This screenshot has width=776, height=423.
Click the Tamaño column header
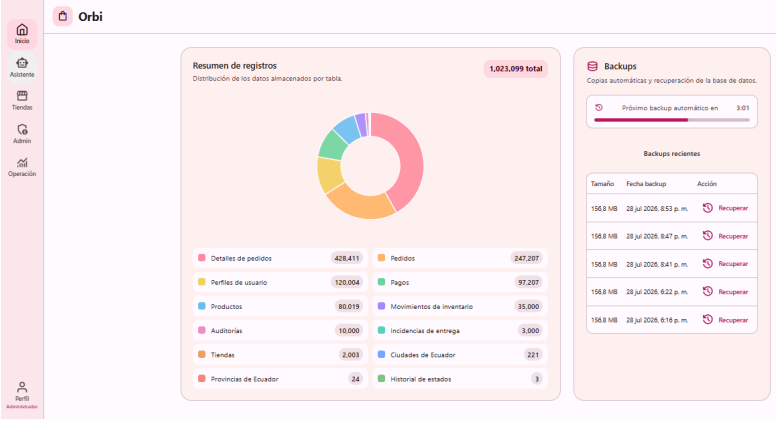coord(602,184)
